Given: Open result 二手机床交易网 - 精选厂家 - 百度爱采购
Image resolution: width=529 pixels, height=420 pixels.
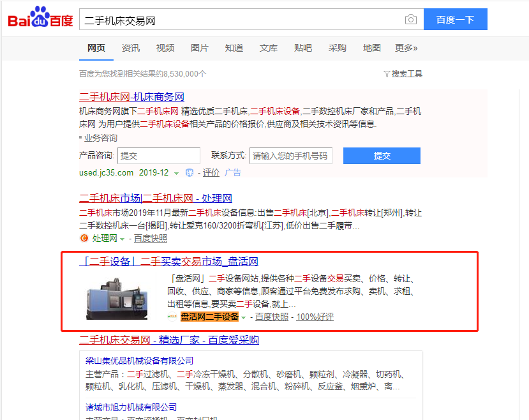Looking at the screenshot, I should coord(169,340).
